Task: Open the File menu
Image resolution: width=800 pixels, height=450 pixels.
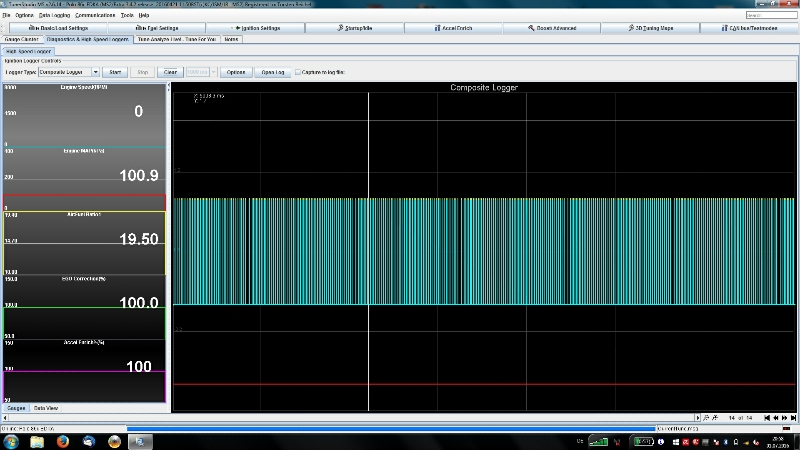Action: tap(6, 15)
